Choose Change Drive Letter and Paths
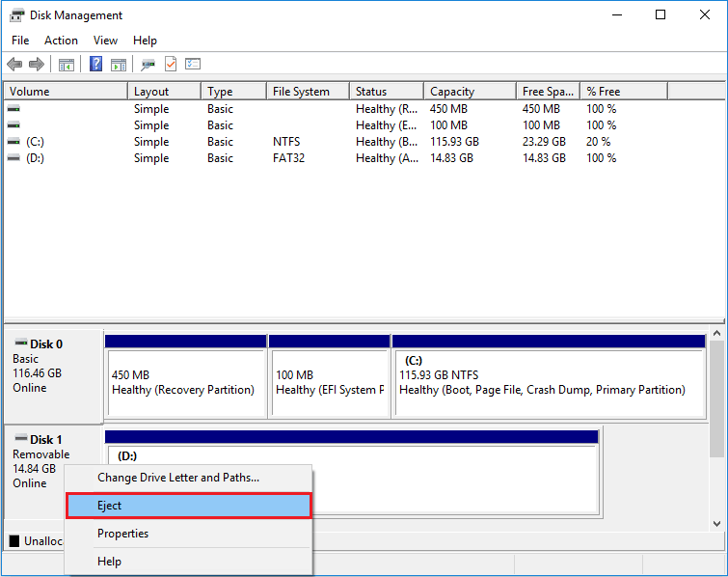The image size is (728, 577). coord(188,478)
